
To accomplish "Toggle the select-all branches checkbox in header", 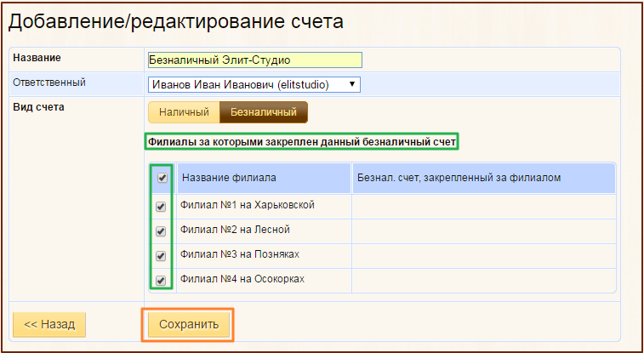I will pos(162,178).
